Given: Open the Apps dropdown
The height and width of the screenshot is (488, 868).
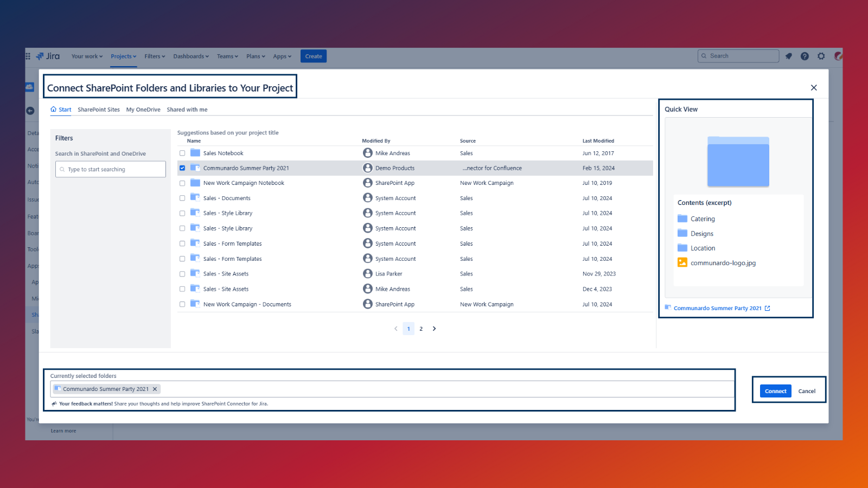Looking at the screenshot, I should click(x=282, y=56).
